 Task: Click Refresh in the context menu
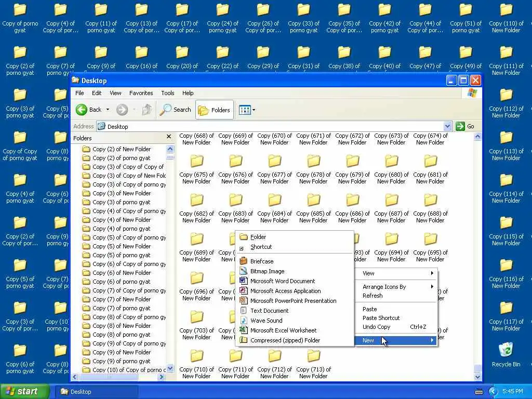[x=395, y=296]
